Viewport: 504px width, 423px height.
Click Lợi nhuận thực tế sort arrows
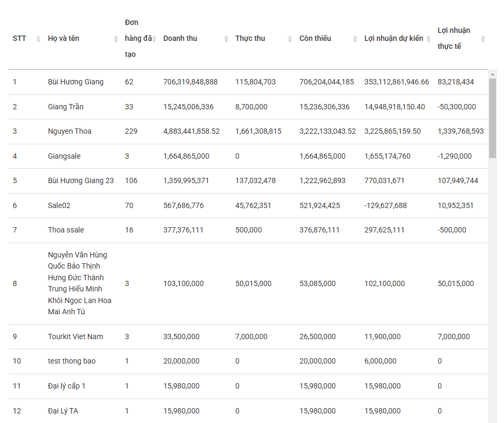pos(483,39)
